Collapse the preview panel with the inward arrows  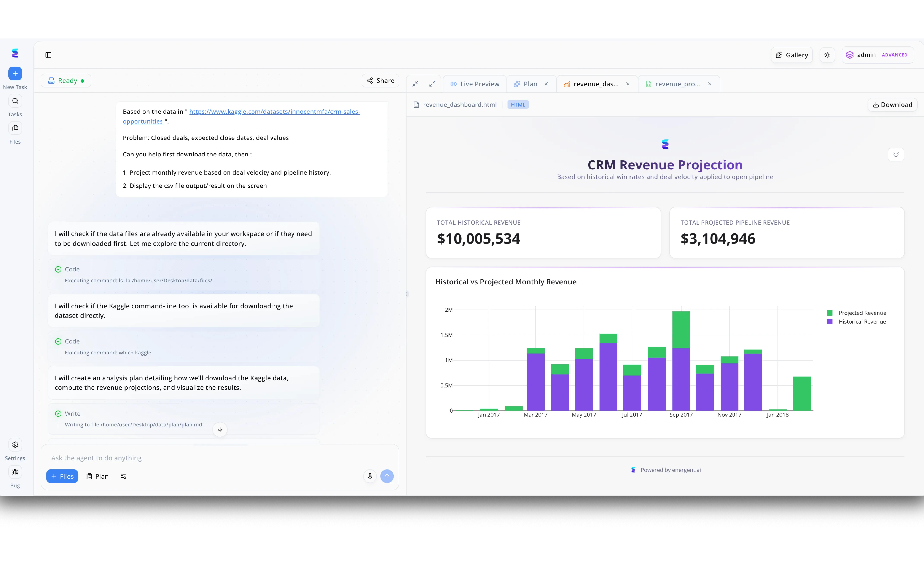point(415,83)
